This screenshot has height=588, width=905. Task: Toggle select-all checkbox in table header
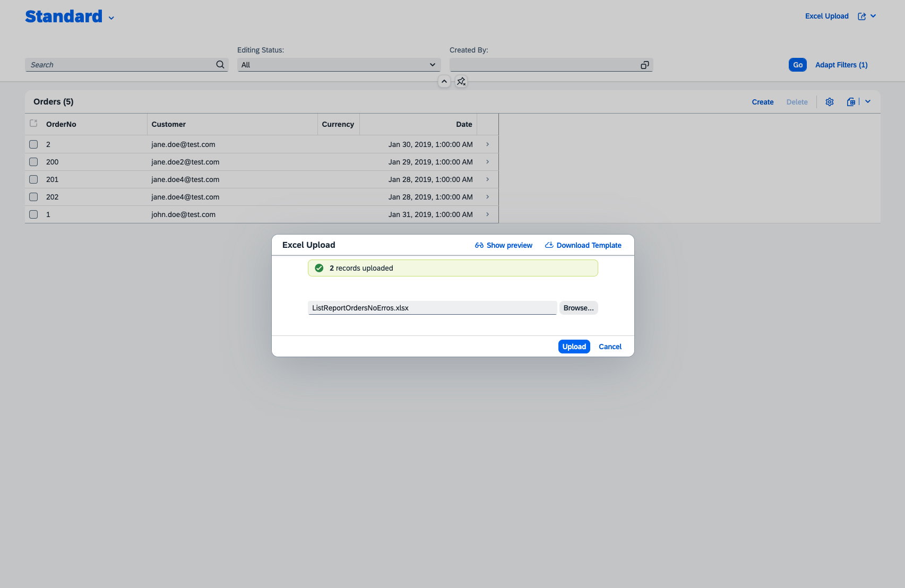click(x=33, y=124)
